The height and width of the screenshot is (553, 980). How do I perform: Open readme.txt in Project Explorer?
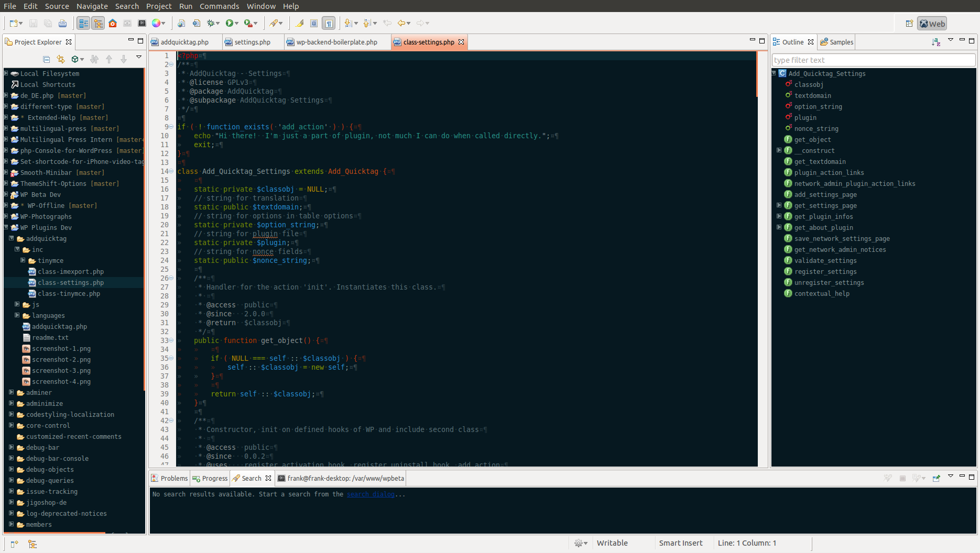point(50,337)
